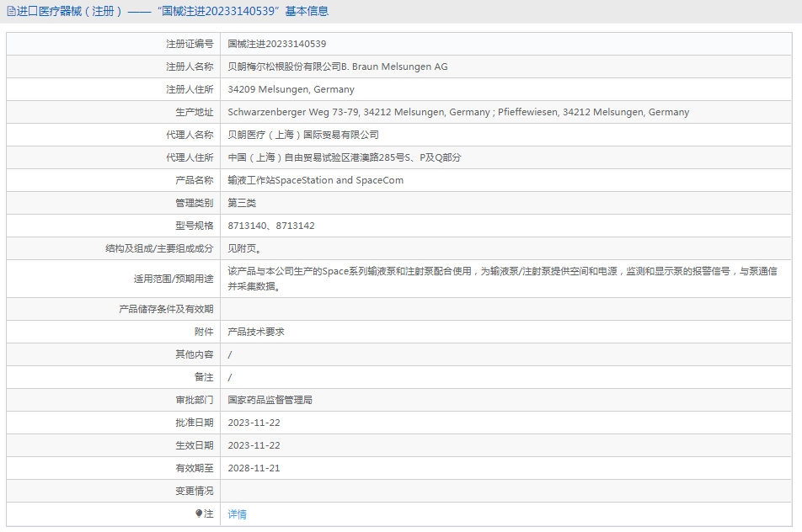Click the 生产地址 row label
The width and height of the screenshot is (802, 532).
(195, 112)
